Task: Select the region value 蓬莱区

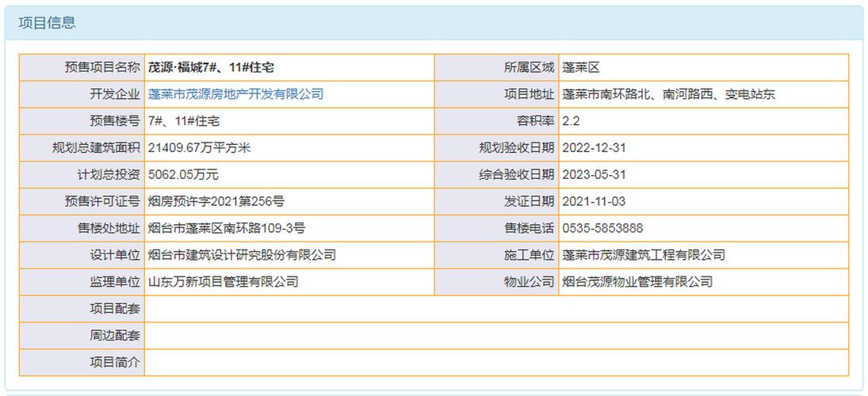Action: tap(581, 67)
